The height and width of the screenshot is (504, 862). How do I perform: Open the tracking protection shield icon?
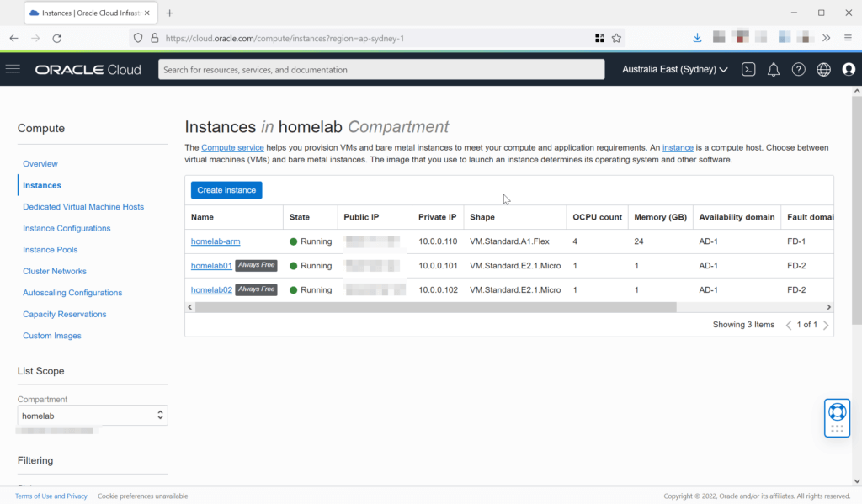(x=138, y=38)
